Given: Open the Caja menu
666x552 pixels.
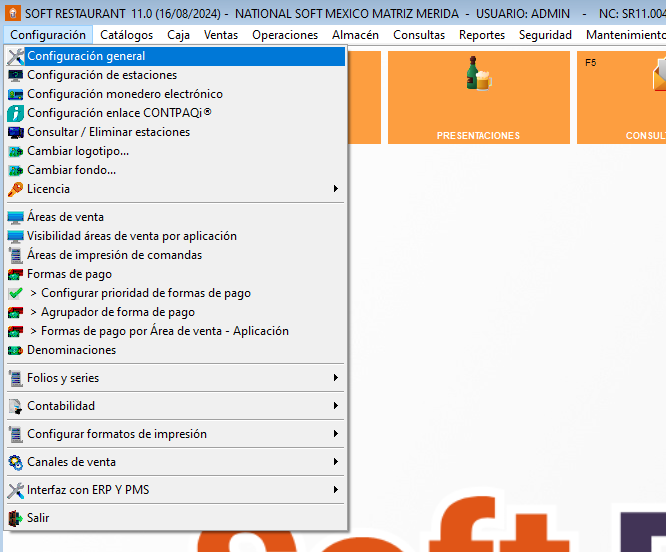Looking at the screenshot, I should pos(178,35).
